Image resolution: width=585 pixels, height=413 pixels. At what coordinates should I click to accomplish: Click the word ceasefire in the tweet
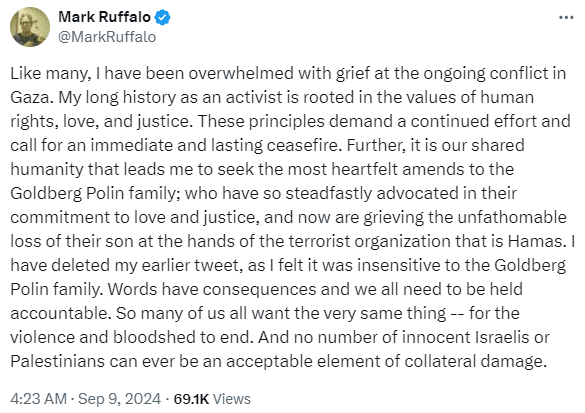302,146
